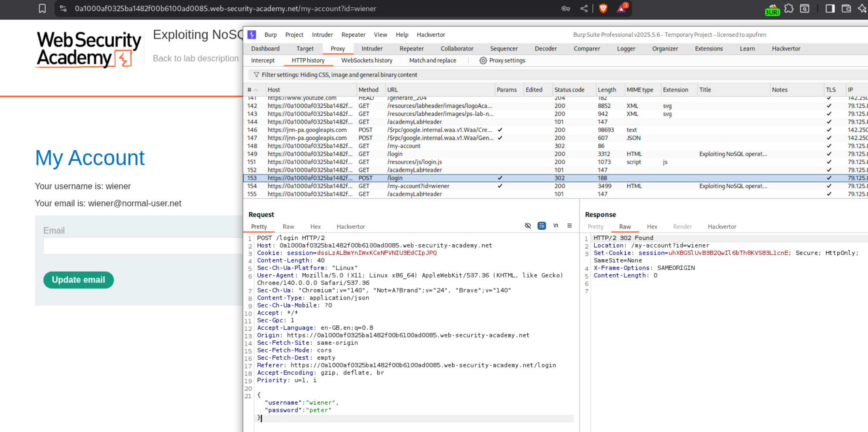
Task: Switch to the Repeater tab
Action: (x=411, y=49)
